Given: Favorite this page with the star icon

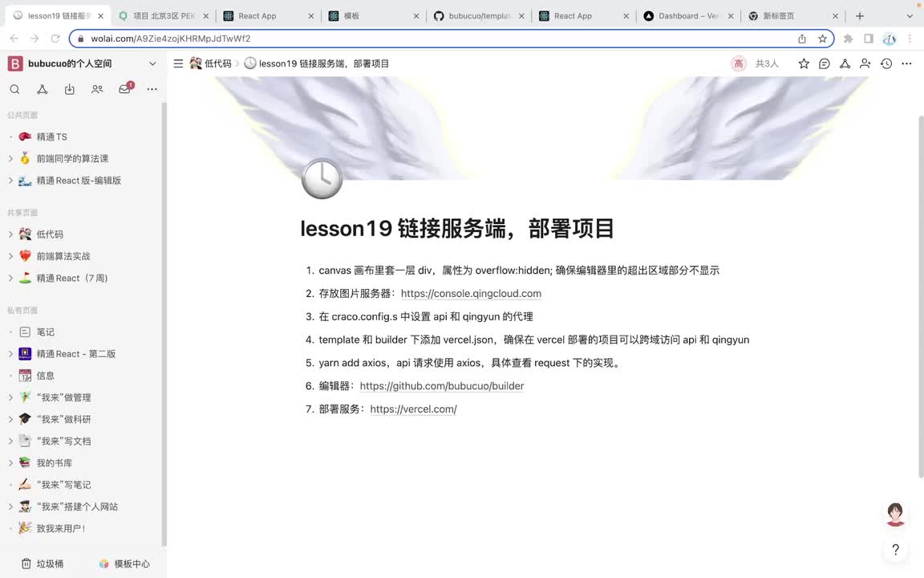Looking at the screenshot, I should [x=804, y=63].
